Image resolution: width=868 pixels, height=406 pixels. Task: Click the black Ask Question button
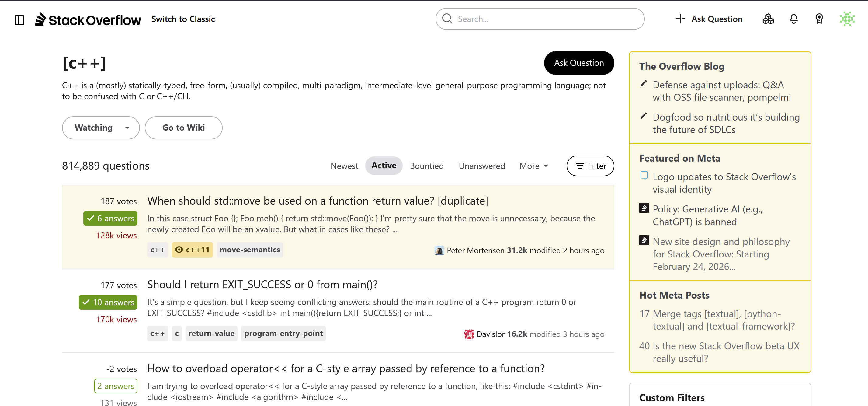coord(579,63)
